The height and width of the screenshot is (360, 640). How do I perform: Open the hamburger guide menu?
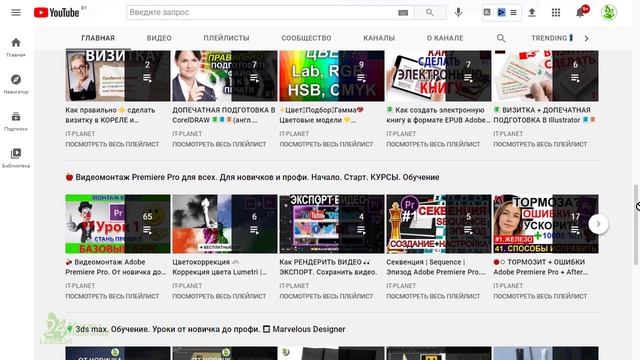coord(16,12)
